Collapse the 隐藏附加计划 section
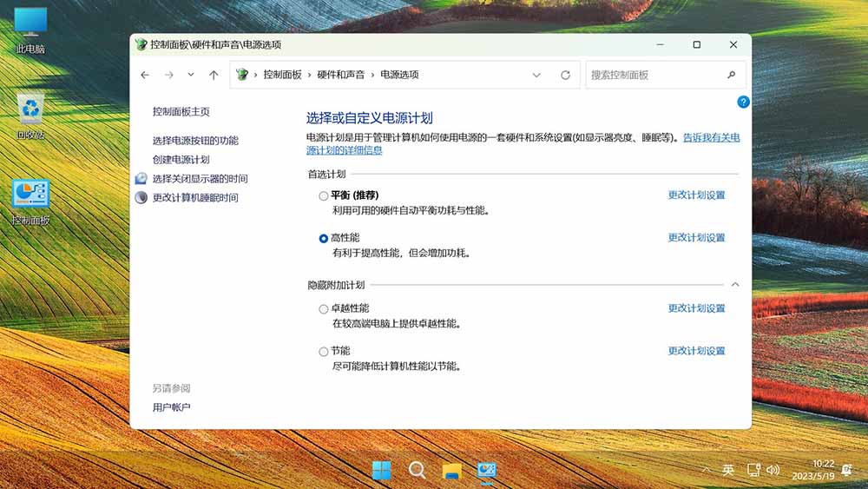Screen dimensions: 868x489 tap(735, 284)
